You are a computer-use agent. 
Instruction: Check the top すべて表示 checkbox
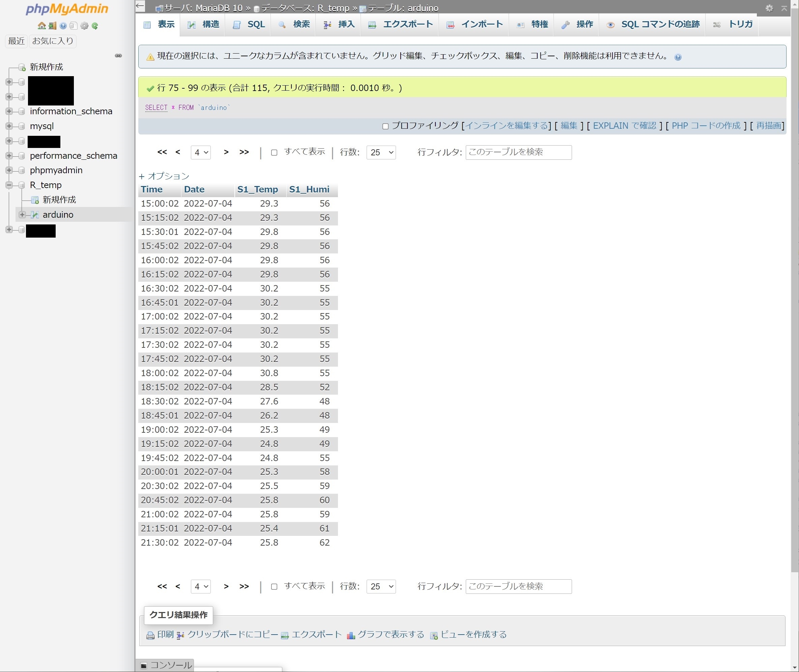pyautogui.click(x=274, y=152)
